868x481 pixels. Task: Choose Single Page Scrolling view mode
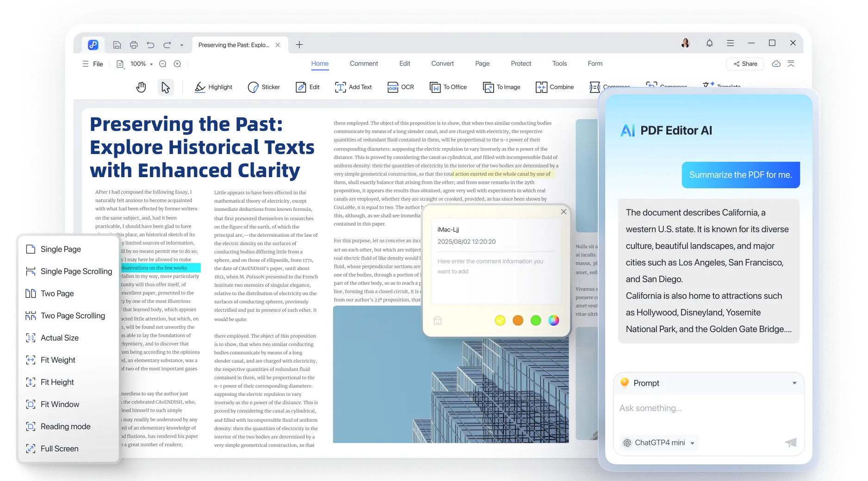click(69, 271)
